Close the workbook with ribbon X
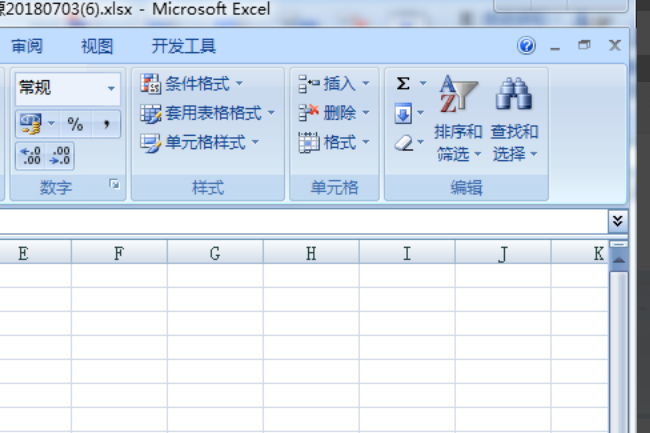 [615, 45]
